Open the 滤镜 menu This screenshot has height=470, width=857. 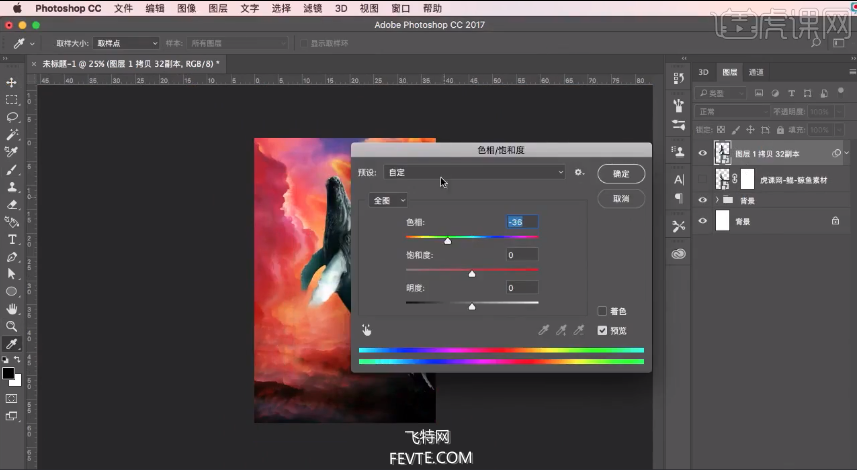[x=312, y=8]
